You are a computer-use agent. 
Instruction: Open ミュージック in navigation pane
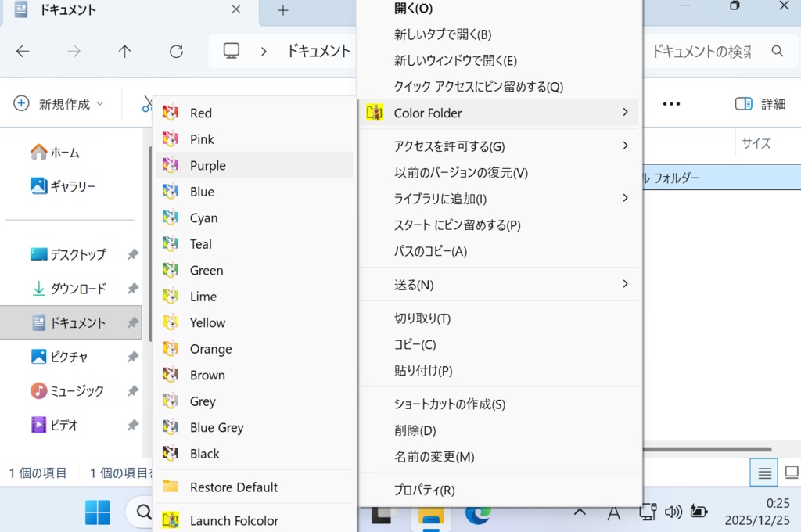[66, 390]
